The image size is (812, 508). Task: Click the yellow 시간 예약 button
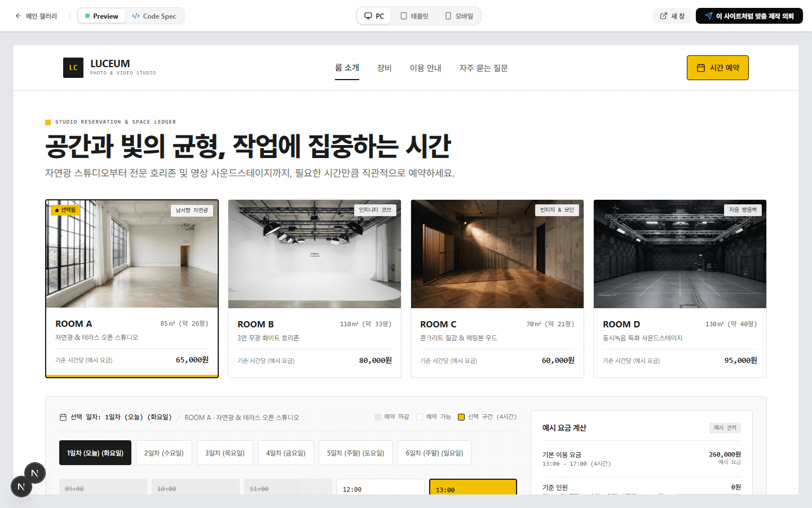[x=718, y=68]
